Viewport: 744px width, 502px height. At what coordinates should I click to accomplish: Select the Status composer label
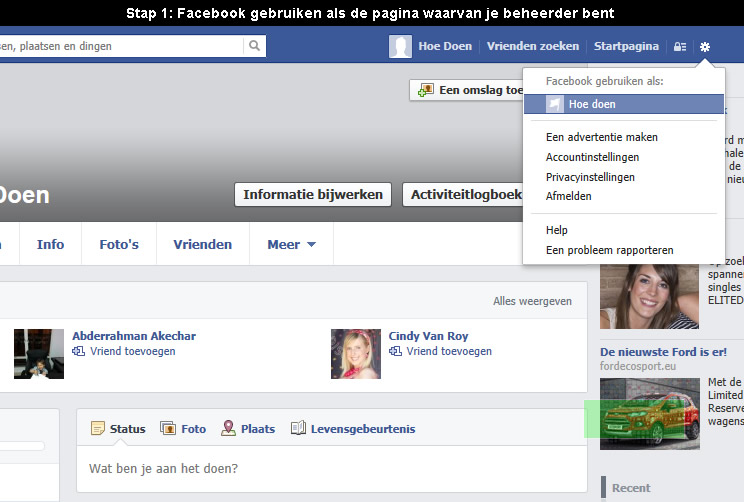(128, 429)
